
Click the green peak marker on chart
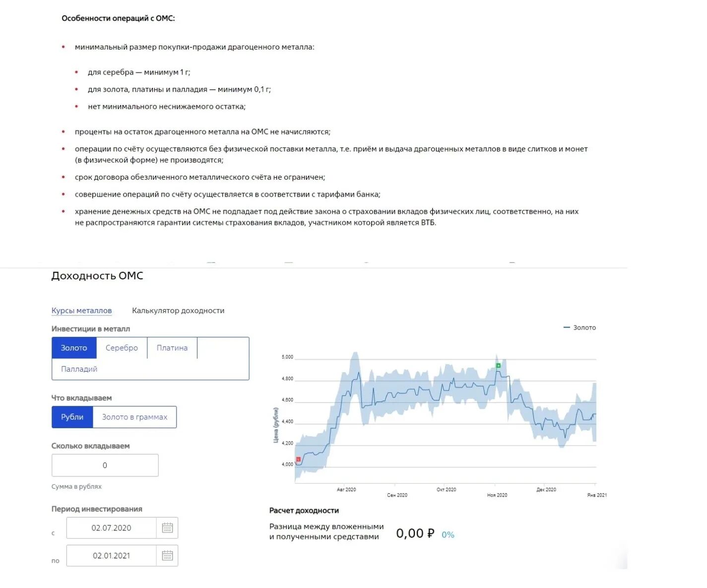[x=499, y=366]
